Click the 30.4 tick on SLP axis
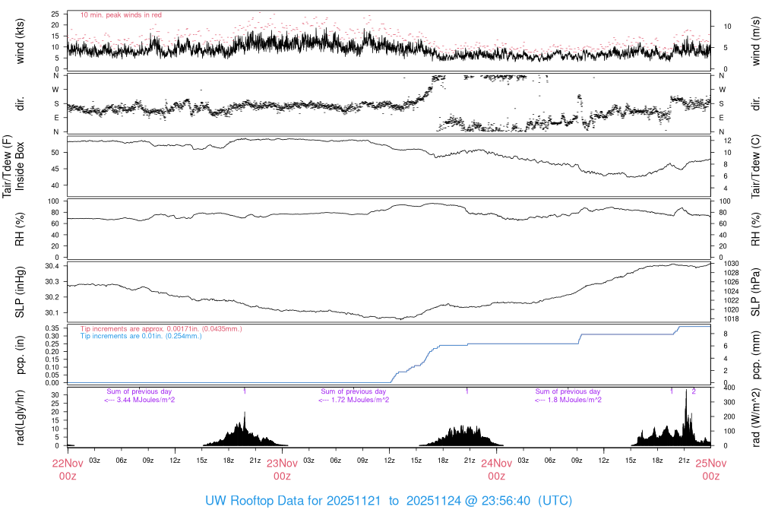The width and height of the screenshot is (778, 532). pyautogui.click(x=52, y=266)
